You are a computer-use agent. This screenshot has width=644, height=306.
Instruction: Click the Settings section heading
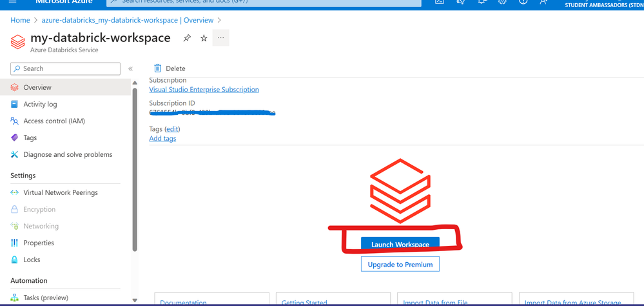pyautogui.click(x=23, y=176)
